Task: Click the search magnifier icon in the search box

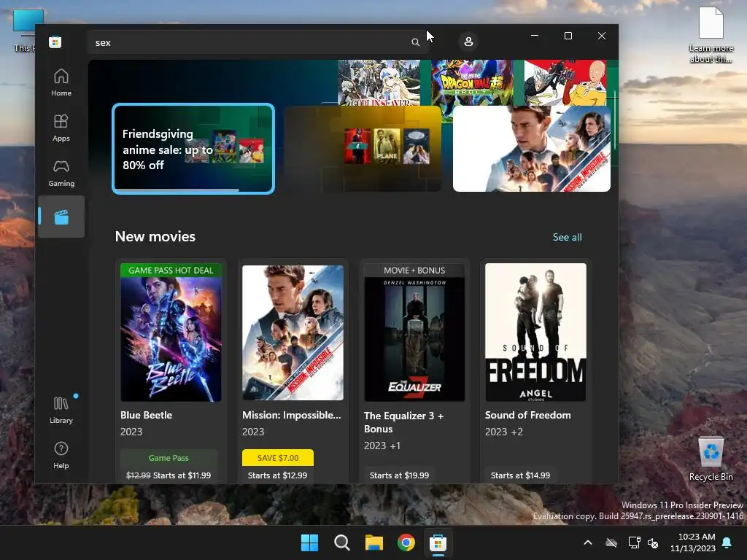Action: click(x=415, y=42)
